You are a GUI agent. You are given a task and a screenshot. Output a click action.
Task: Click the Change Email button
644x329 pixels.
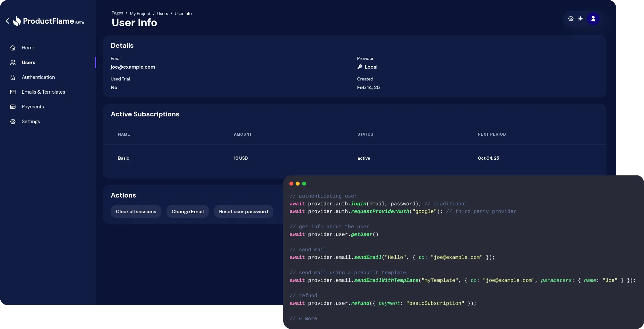187,212
